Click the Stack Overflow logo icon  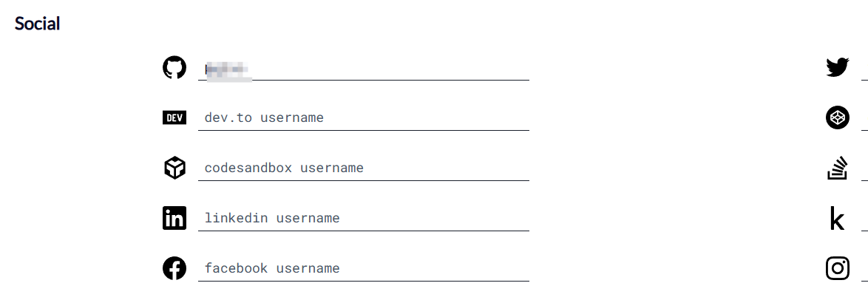click(x=838, y=168)
